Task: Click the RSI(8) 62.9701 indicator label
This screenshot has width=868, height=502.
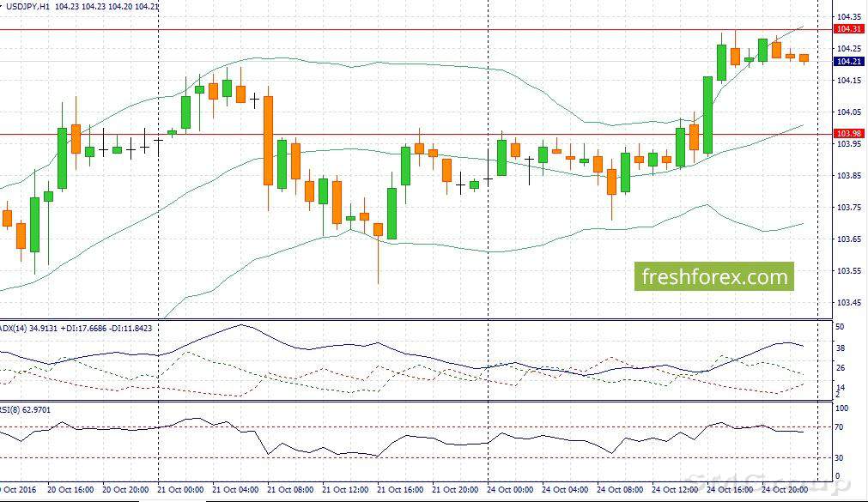Action: click(x=26, y=410)
